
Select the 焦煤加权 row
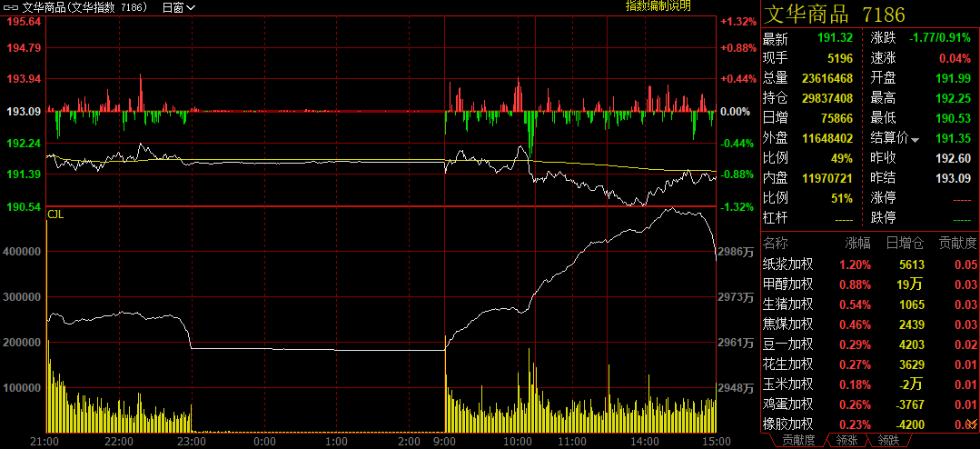[787, 324]
